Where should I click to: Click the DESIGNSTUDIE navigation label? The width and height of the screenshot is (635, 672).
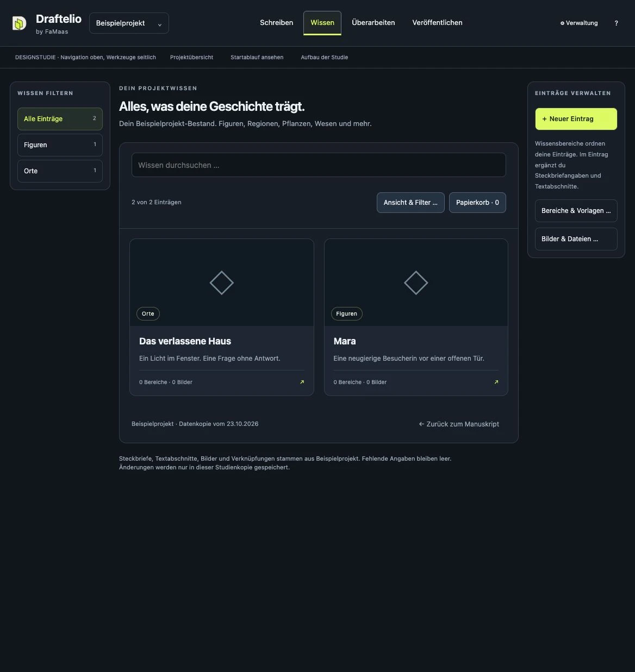pyautogui.click(x=85, y=57)
